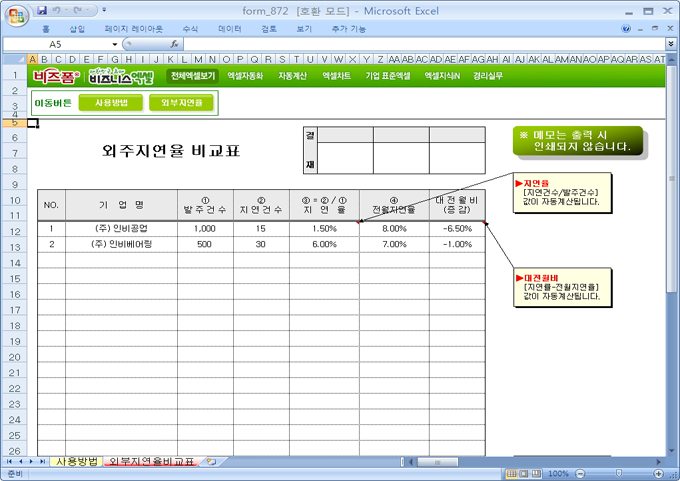The width and height of the screenshot is (680, 481).
Task: Switch to the 사용방법 sheet tab
Action: [77, 461]
